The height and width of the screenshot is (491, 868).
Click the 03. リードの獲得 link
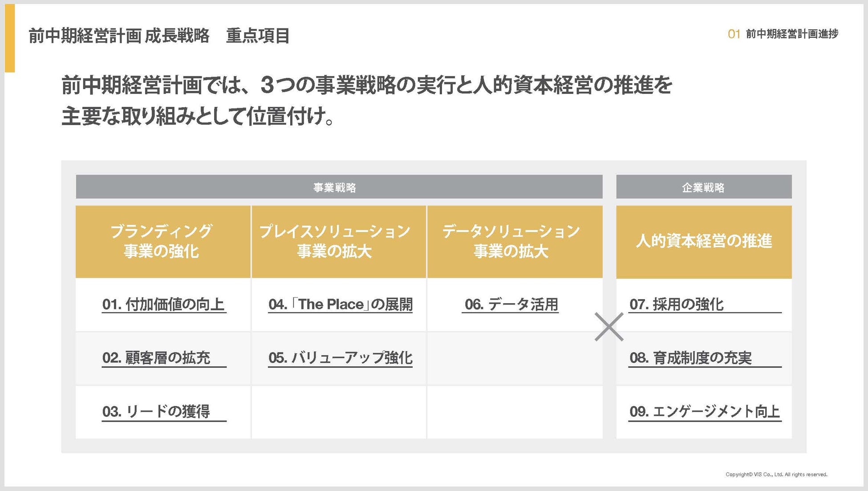156,411
